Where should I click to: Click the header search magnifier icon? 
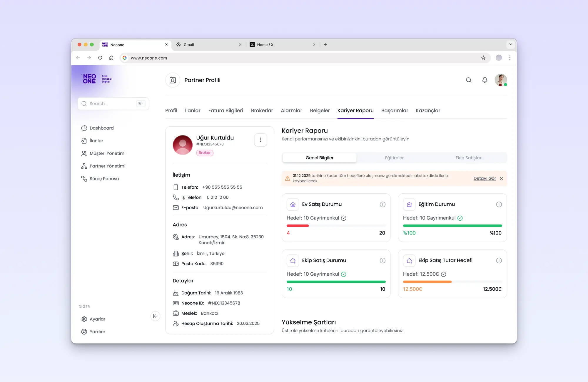[x=469, y=80]
